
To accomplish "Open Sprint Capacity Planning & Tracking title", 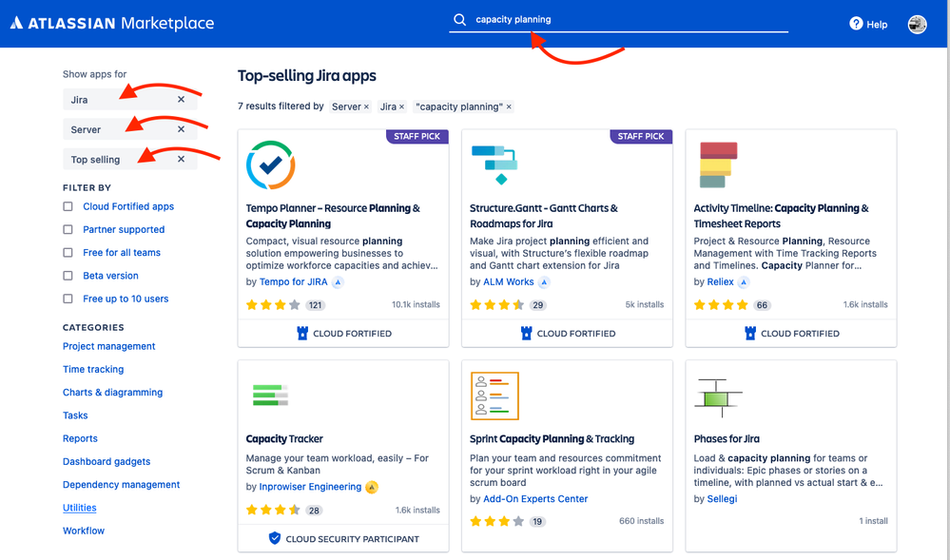I will pos(552,439).
